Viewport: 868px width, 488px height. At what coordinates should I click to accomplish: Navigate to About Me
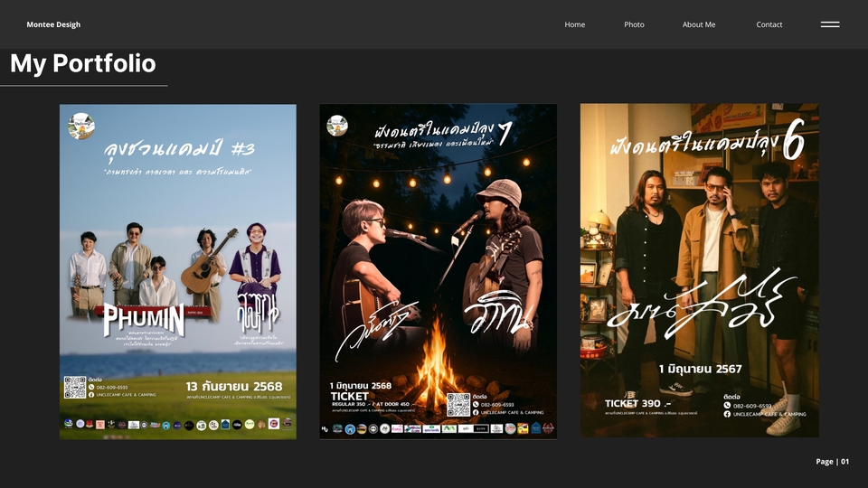pos(698,24)
